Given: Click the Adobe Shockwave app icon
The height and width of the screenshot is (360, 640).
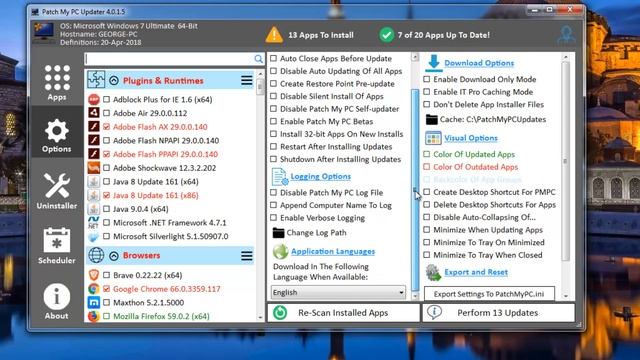Looking at the screenshot, I should (x=94, y=168).
